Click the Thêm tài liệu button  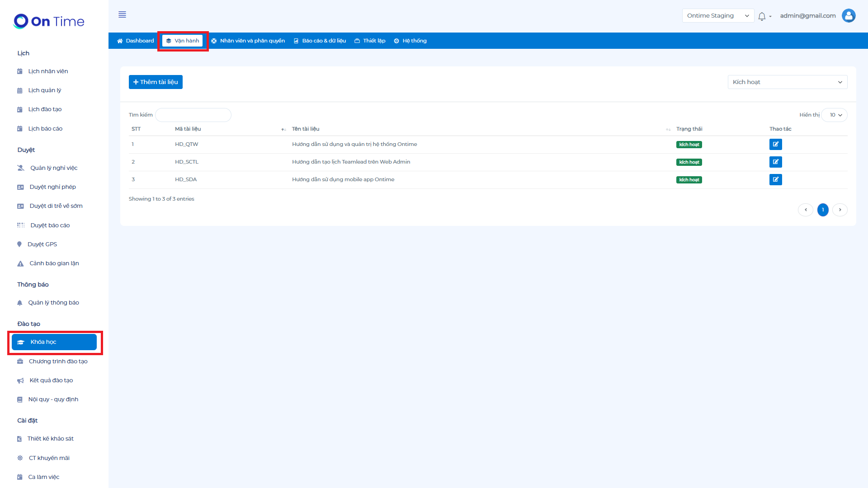[156, 82]
